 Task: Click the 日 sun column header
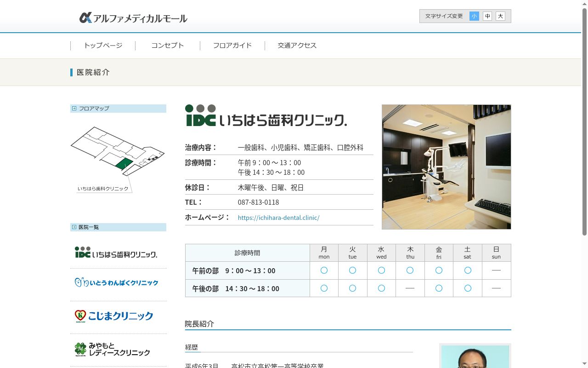coord(496,253)
